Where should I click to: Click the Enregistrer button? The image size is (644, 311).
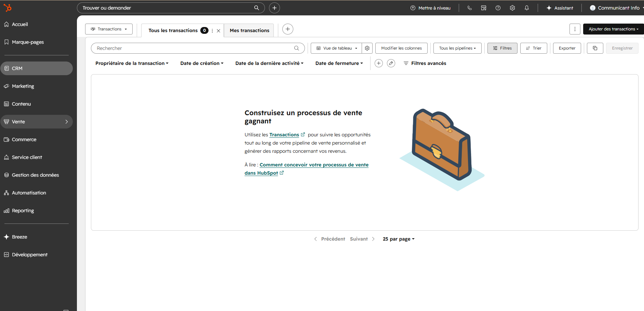coord(622,48)
